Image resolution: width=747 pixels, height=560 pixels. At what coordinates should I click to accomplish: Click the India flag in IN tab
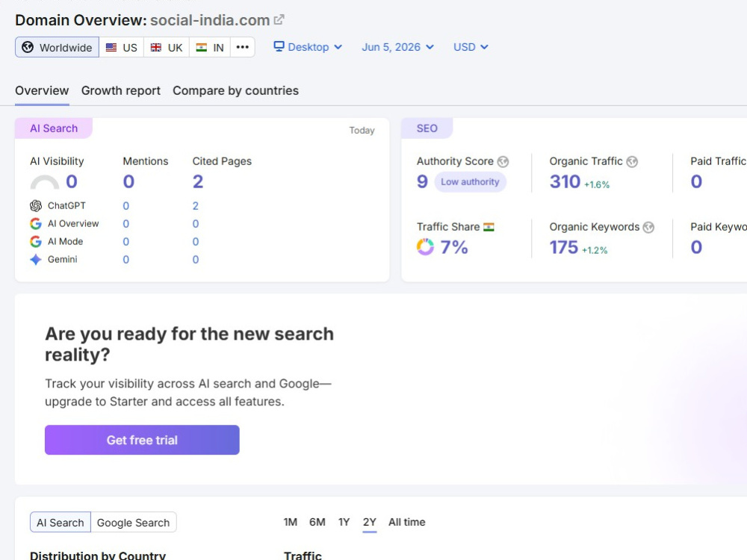(202, 48)
